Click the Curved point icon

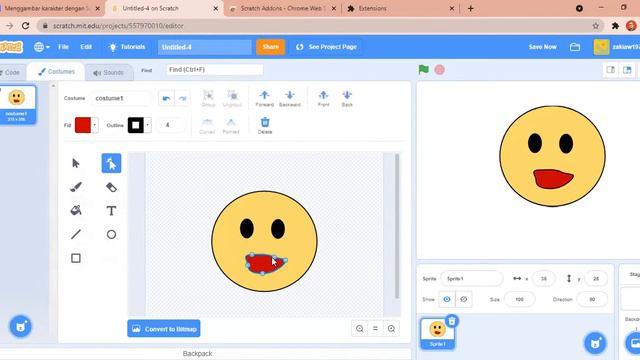[x=207, y=126]
